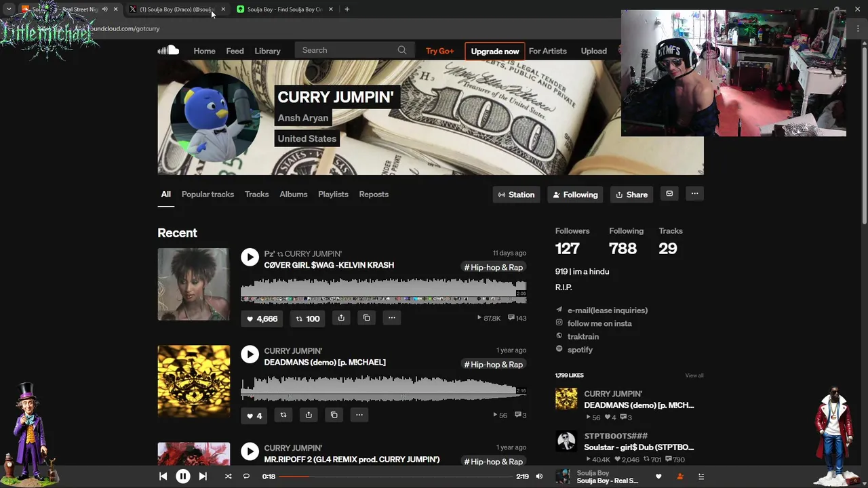Like CØVER GIRL $WAG (4,666 likes)

tap(262, 319)
